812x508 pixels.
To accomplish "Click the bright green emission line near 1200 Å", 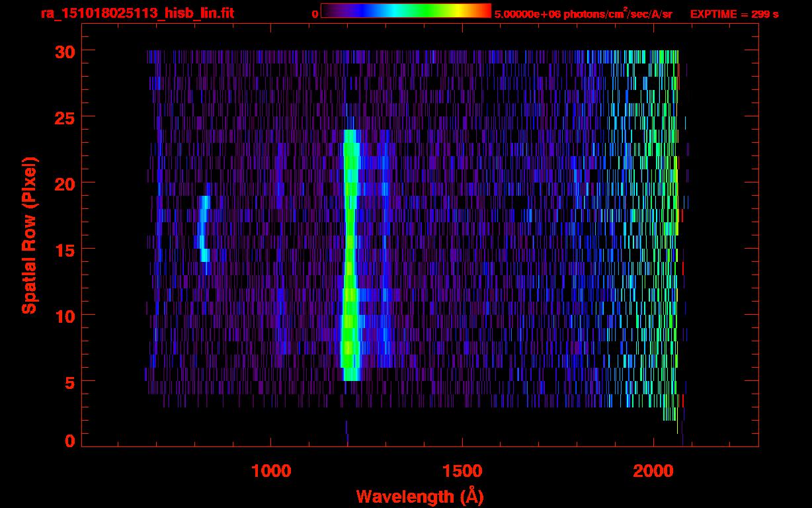I will 350,265.
